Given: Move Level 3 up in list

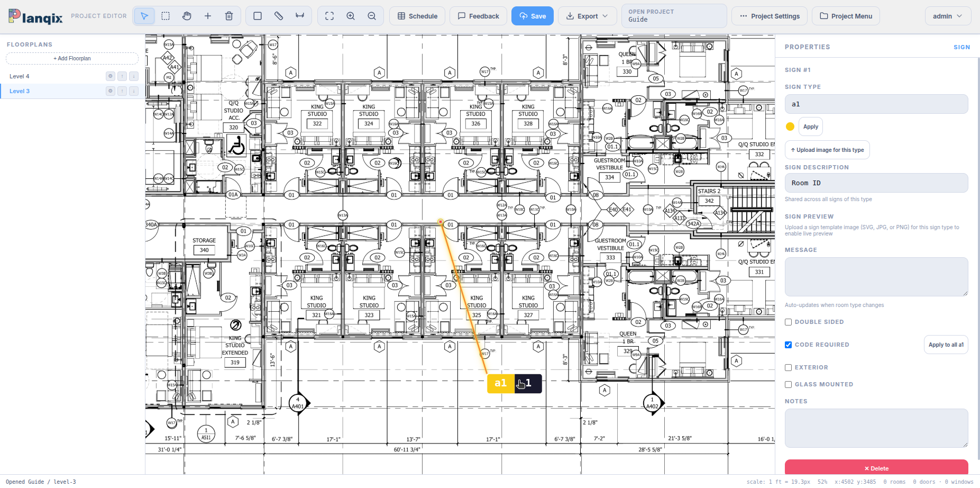Looking at the screenshot, I should pyautogui.click(x=122, y=91).
